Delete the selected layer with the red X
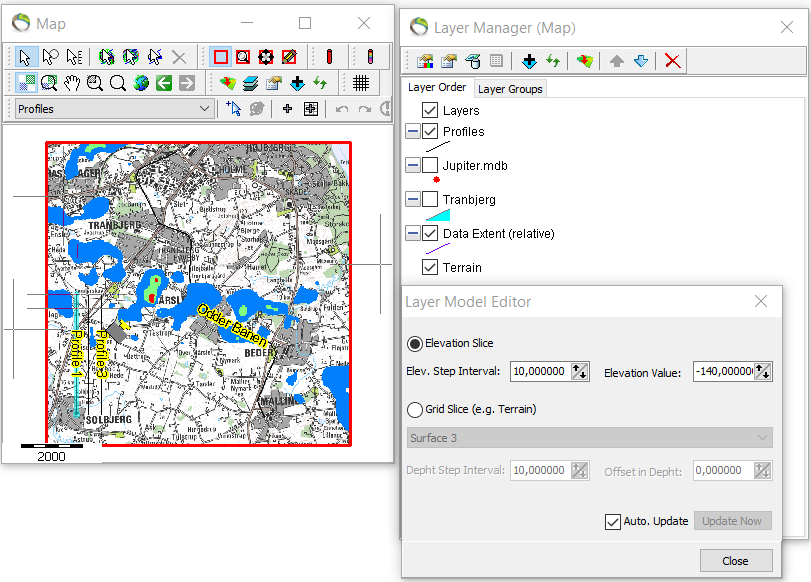This screenshot has width=811, height=582. [x=672, y=61]
